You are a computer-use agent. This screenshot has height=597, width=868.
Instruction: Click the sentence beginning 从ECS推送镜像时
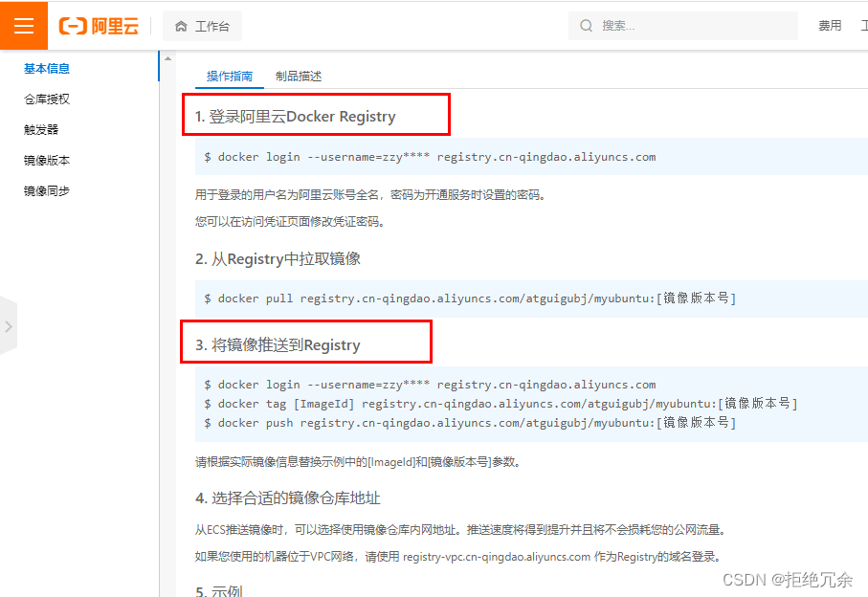point(460,530)
